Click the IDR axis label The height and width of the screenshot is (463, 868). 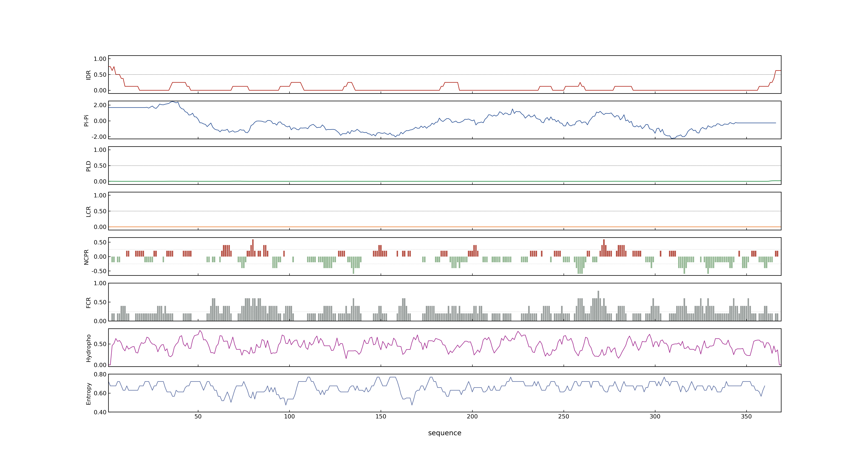point(88,75)
